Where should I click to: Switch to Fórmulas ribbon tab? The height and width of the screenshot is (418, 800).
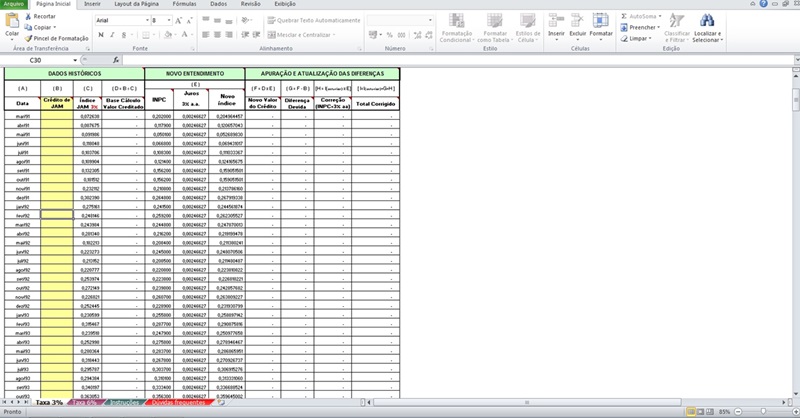185,4
